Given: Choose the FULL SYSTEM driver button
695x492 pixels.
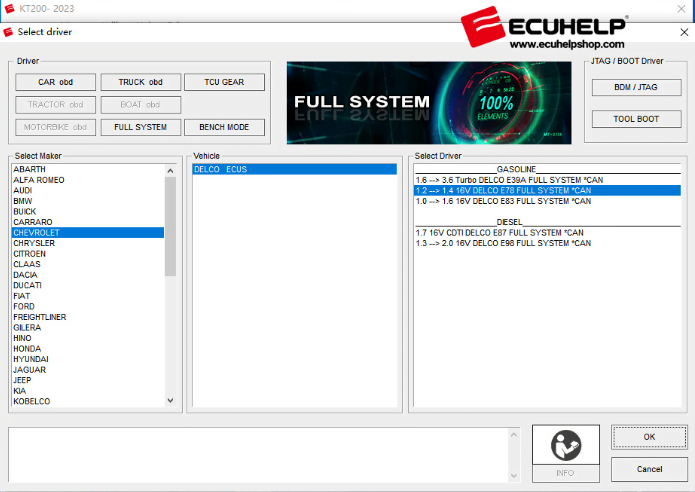Looking at the screenshot, I should 141,127.
